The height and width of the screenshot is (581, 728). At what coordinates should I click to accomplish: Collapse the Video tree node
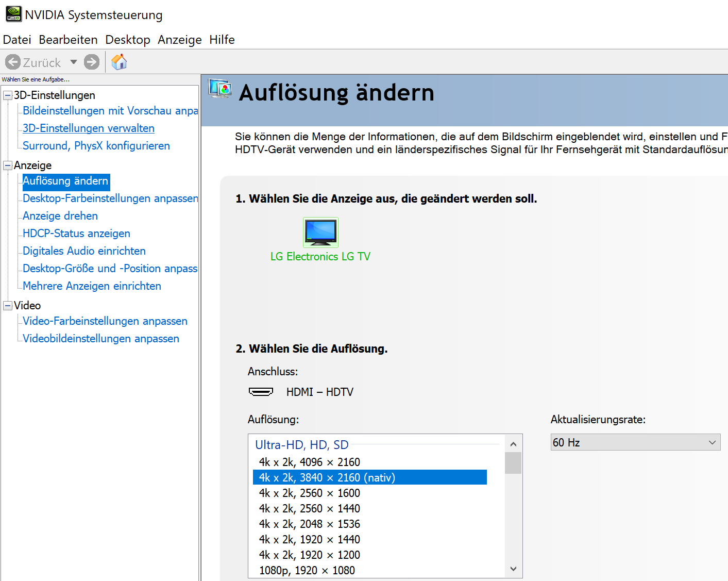8,306
